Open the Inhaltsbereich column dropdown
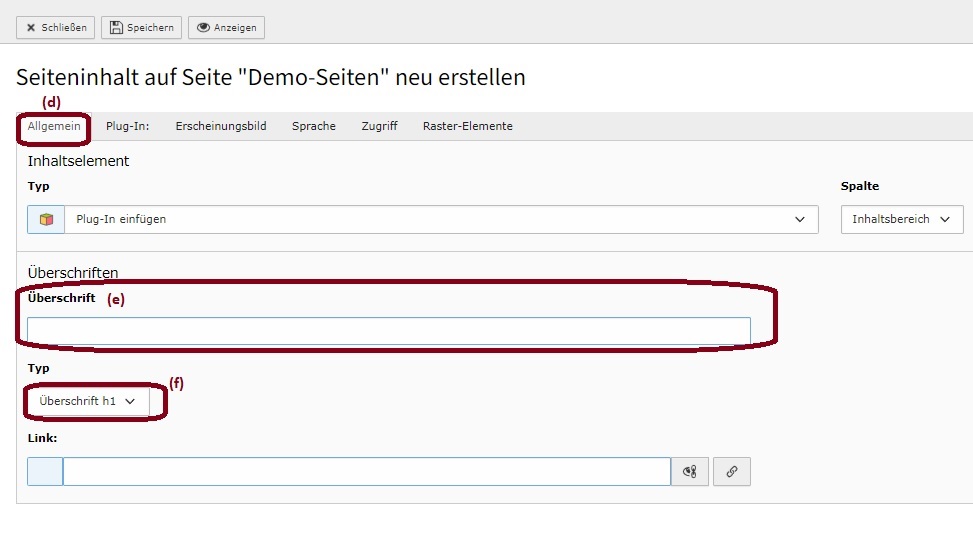Image resolution: width=973 pixels, height=542 pixels. [x=902, y=219]
